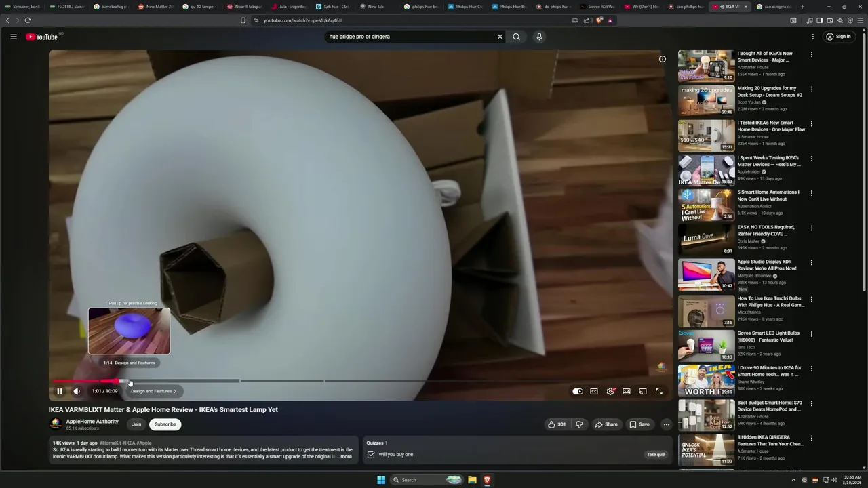Viewport: 868px width, 488px height.
Task: Take the quiz
Action: (656, 455)
